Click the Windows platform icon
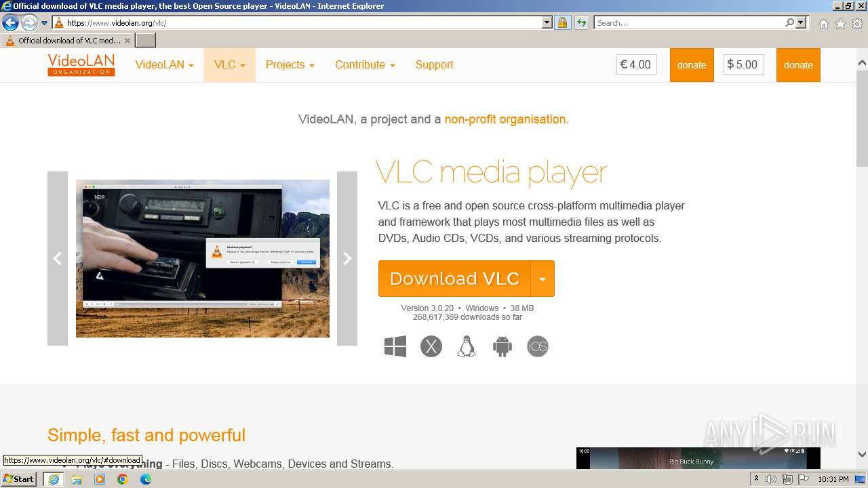This screenshot has width=868, height=488. click(x=395, y=346)
